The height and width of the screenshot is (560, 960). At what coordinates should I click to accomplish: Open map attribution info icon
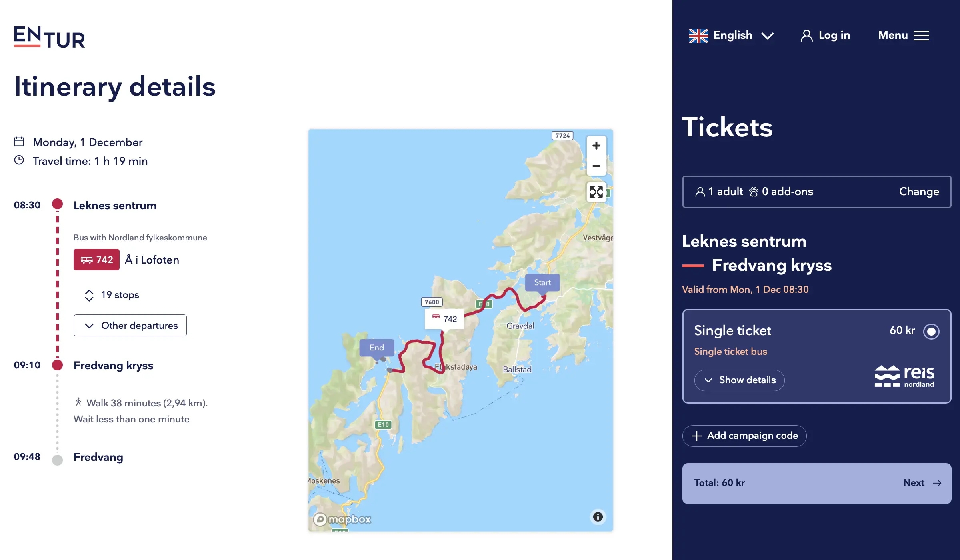tap(598, 517)
